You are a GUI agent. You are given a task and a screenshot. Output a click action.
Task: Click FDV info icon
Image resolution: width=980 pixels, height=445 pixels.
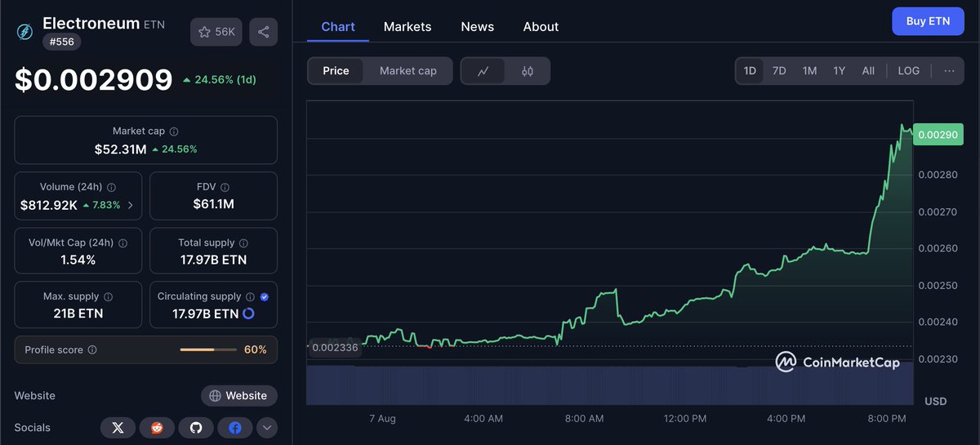click(x=225, y=187)
